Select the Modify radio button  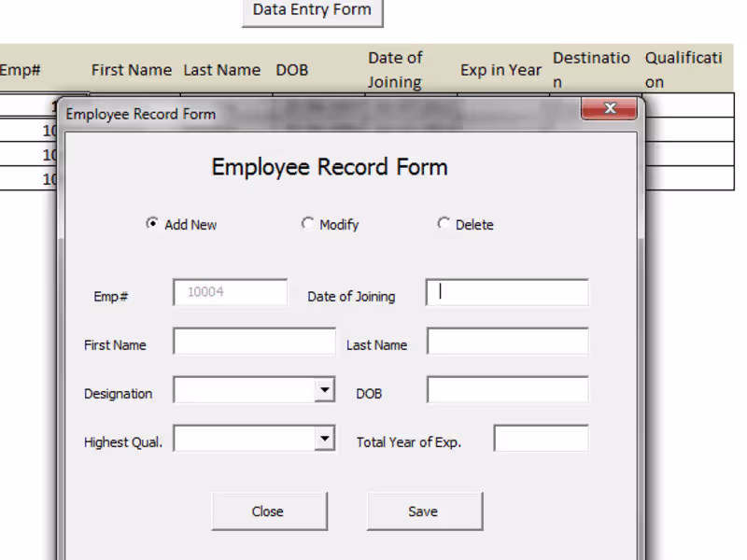308,224
